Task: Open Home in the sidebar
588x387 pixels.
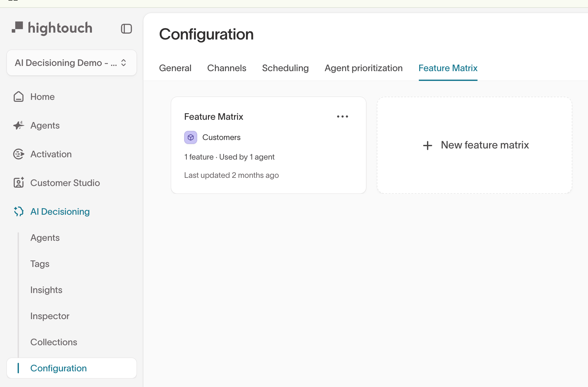Action: [x=42, y=97]
